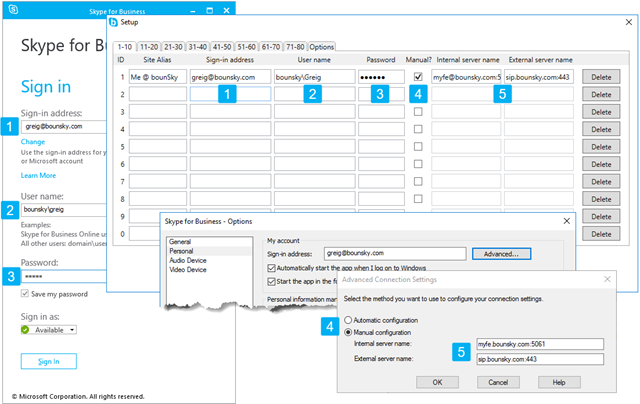Close the Skype for Business Options window
Screen dimensions: 640x404
pyautogui.click(x=567, y=221)
